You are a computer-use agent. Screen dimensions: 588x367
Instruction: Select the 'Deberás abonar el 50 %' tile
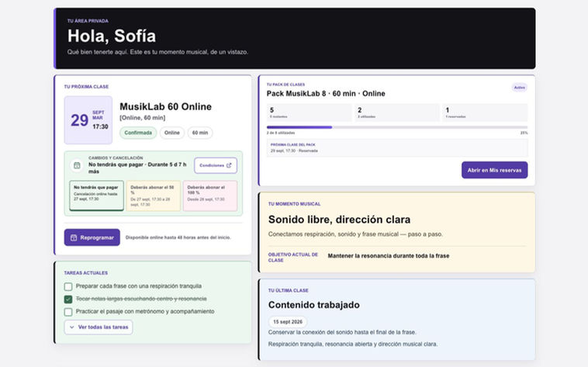coord(154,196)
